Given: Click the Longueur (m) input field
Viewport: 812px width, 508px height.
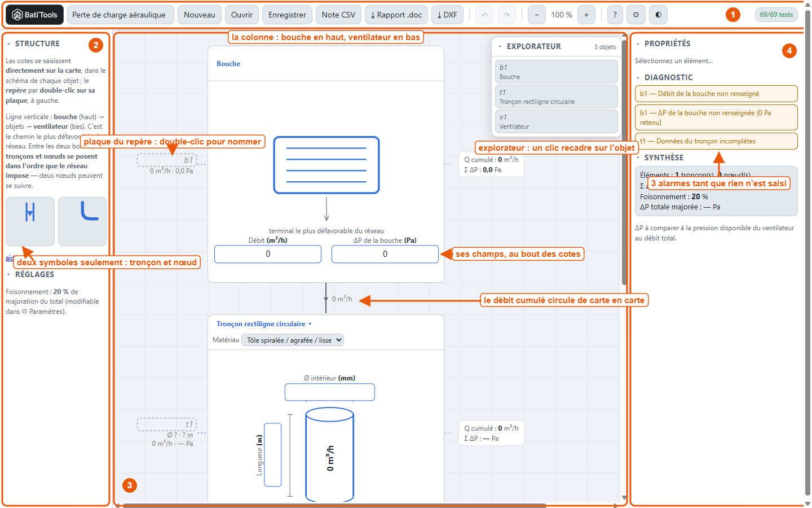Looking at the screenshot, I should [x=273, y=455].
